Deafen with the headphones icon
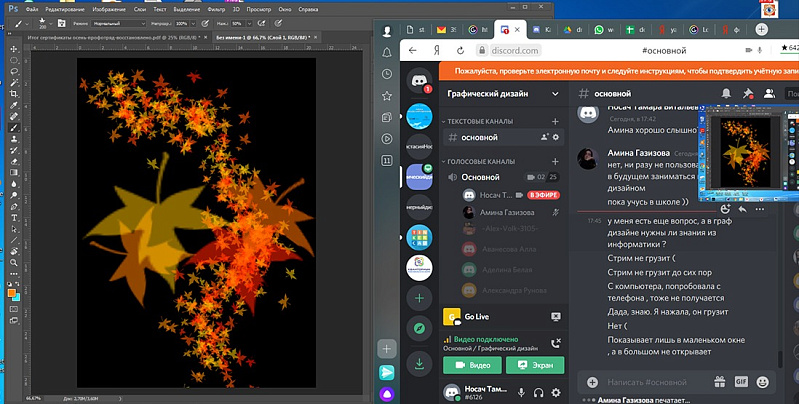 [x=538, y=392]
